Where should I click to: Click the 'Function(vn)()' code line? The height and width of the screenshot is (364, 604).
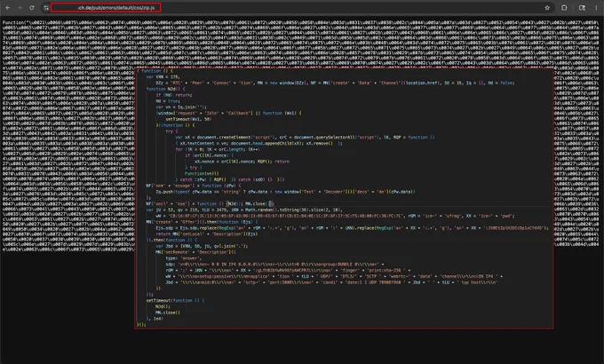pos(202,173)
